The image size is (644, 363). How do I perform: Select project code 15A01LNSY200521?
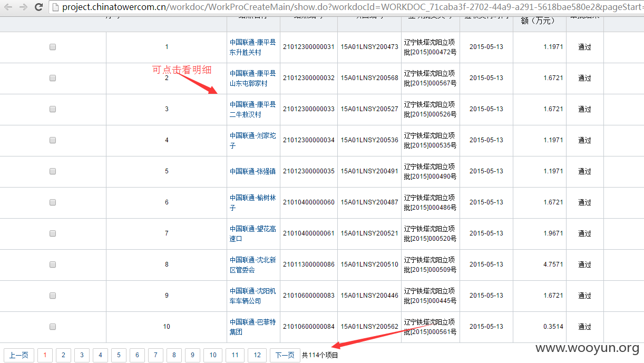coord(369,233)
